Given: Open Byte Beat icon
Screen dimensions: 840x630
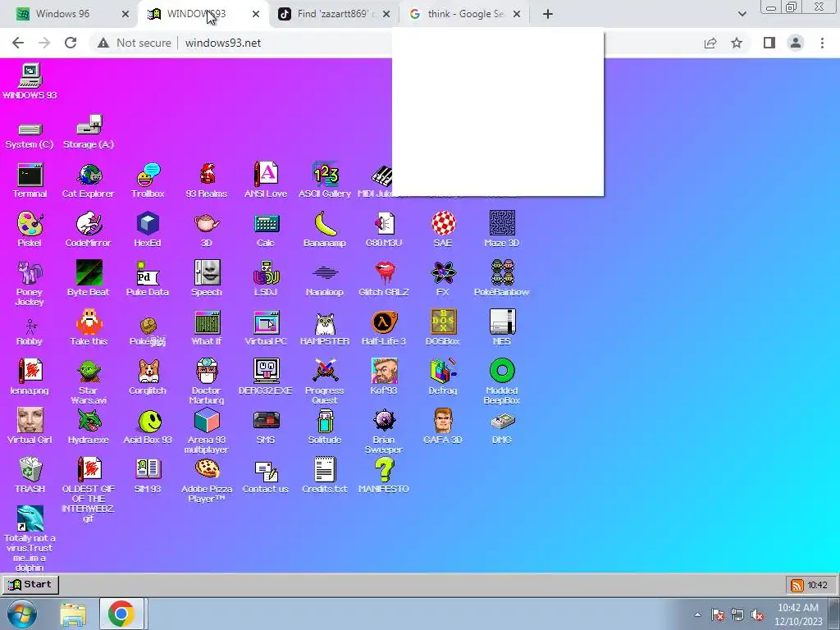Looking at the screenshot, I should tap(89, 279).
